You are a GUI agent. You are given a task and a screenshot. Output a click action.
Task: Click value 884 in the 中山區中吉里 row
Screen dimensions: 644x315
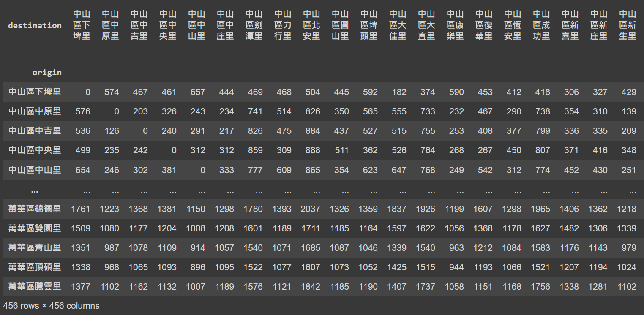(x=313, y=131)
